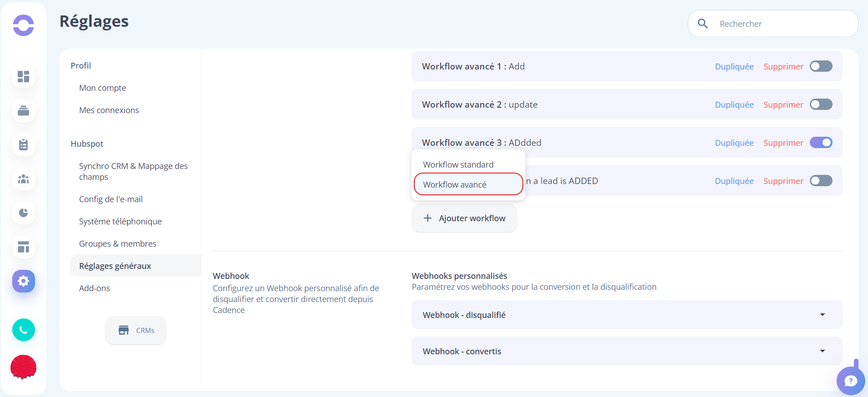The width and height of the screenshot is (868, 397).
Task: Open Mon compte settings
Action: coord(103,88)
